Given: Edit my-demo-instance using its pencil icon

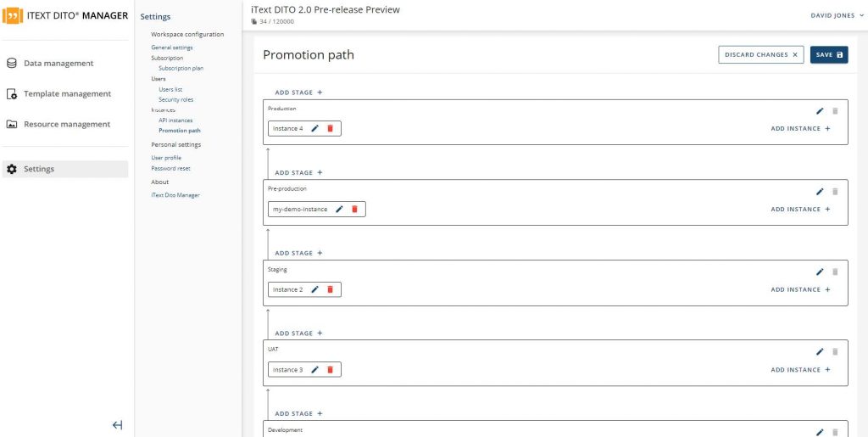Looking at the screenshot, I should coord(340,210).
